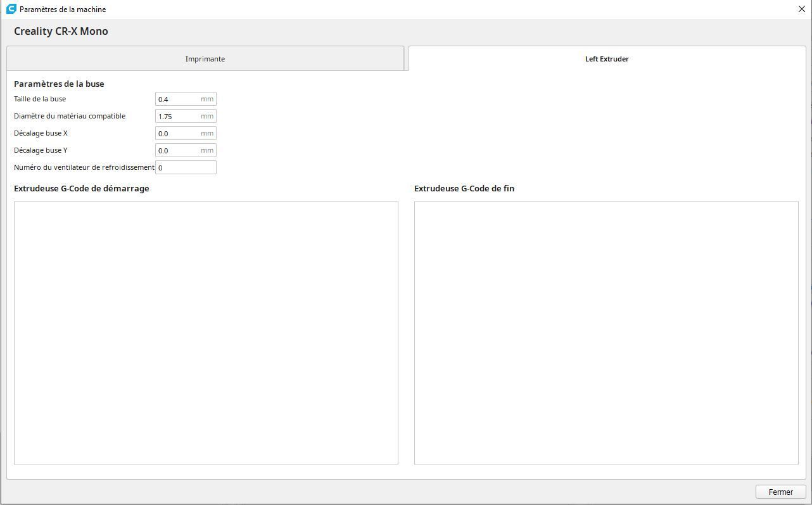Click inside the Extrudeuse G-Code de démarrage box
Image resolution: width=812 pixels, height=505 pixels.
[x=206, y=333]
